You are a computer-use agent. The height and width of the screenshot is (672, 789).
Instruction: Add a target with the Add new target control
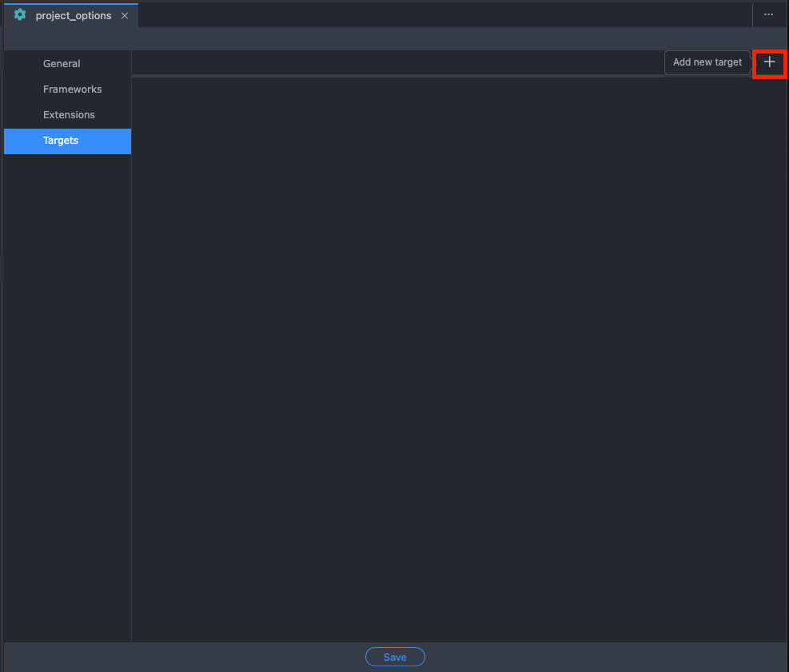pos(707,62)
